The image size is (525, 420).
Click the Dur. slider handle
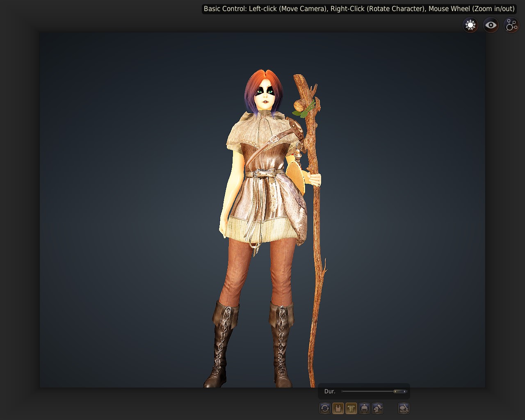pos(400,391)
